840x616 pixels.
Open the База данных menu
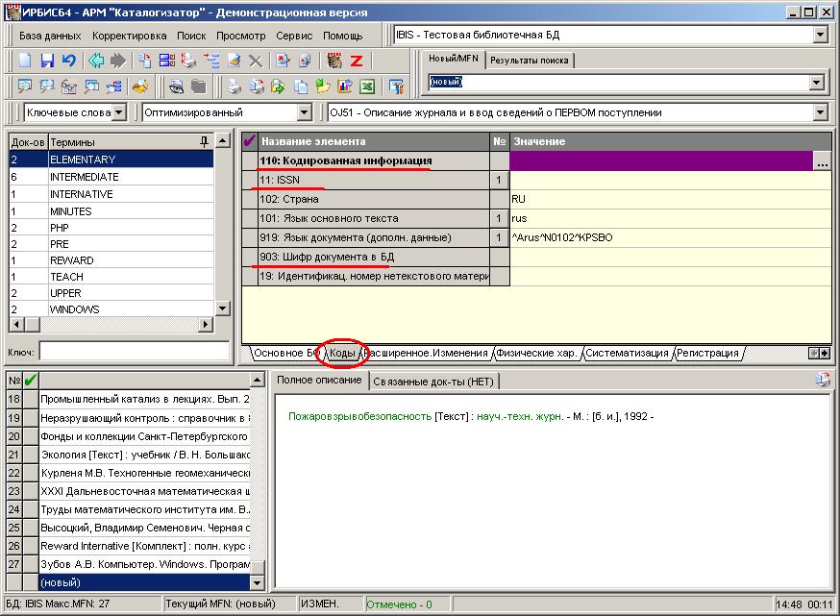click(x=50, y=36)
